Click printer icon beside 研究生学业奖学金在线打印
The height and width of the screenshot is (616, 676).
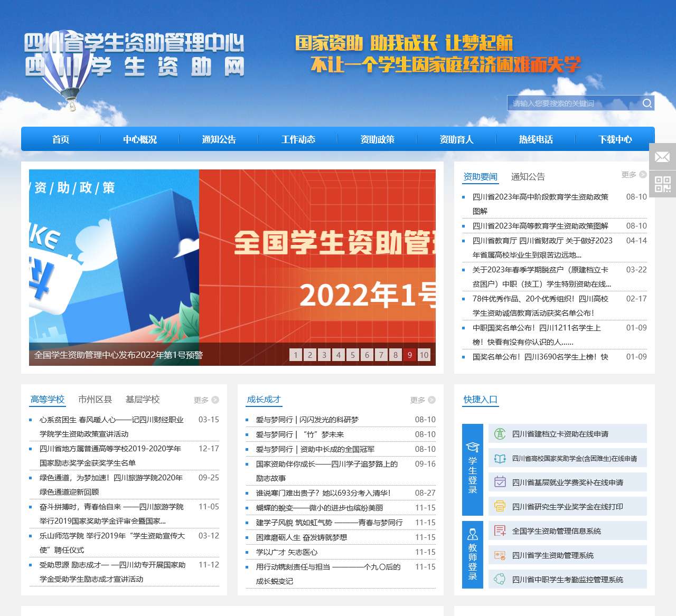[x=500, y=507]
